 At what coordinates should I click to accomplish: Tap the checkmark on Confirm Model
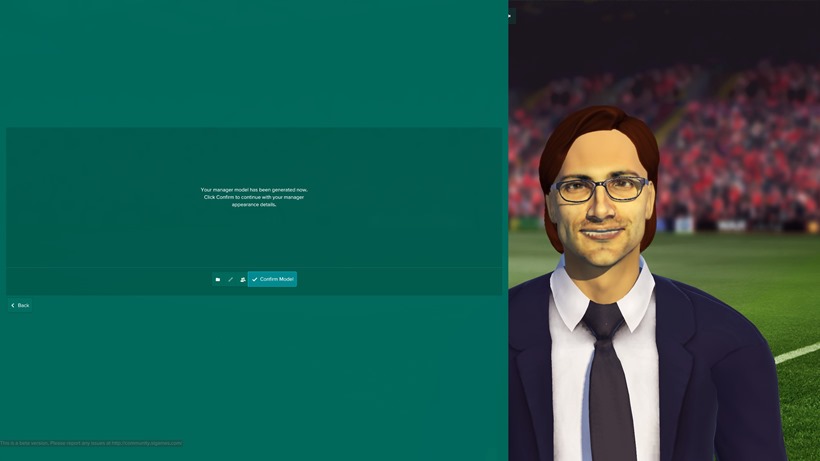point(255,280)
